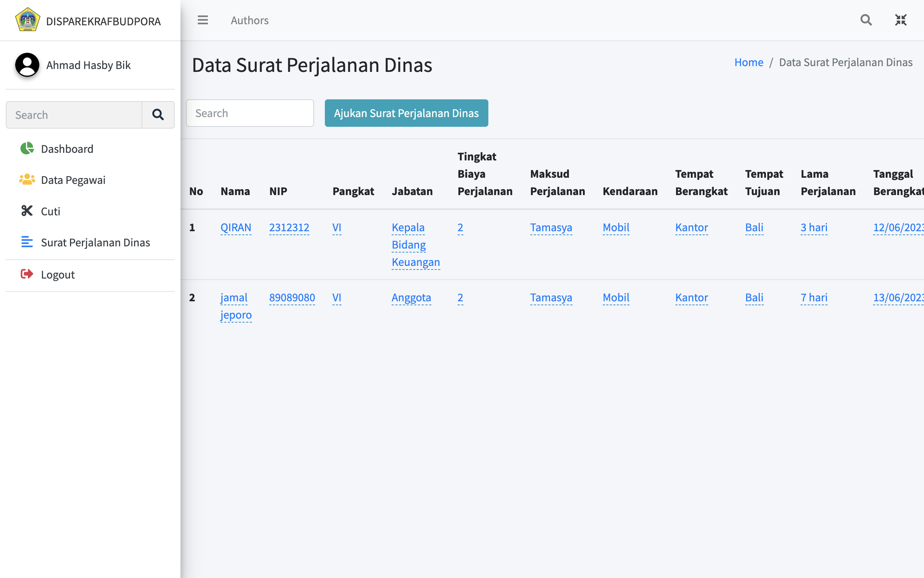The image size is (924, 578).
Task: Click the 13/06/2023 departure date
Action: [x=898, y=297]
